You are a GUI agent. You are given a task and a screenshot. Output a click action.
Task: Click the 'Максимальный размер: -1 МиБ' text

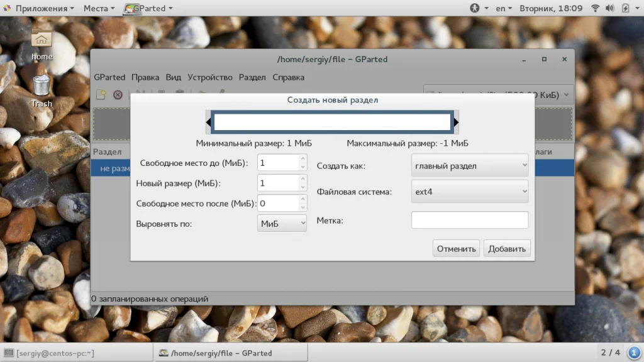pyautogui.click(x=408, y=143)
